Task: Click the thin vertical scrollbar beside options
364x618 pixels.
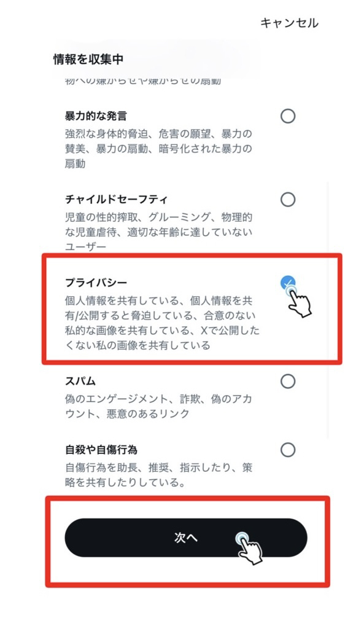Action: click(x=328, y=310)
